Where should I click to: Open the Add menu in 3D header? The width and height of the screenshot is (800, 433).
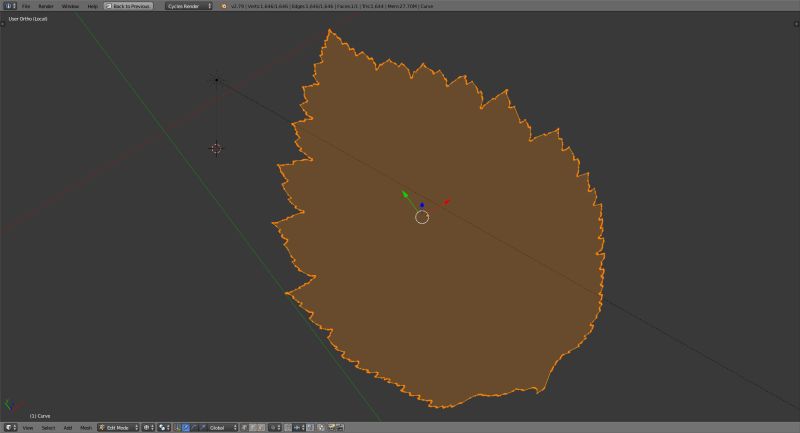68,428
